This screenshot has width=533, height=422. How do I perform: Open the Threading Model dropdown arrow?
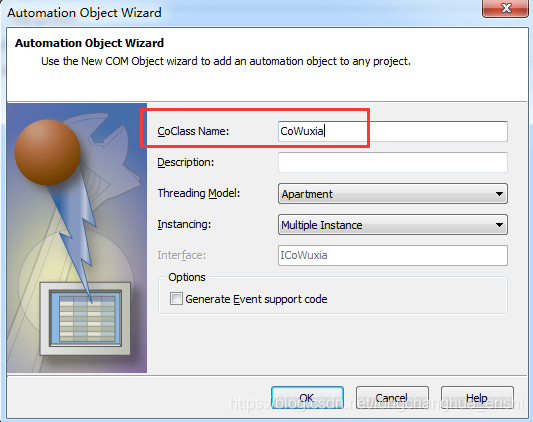click(499, 194)
